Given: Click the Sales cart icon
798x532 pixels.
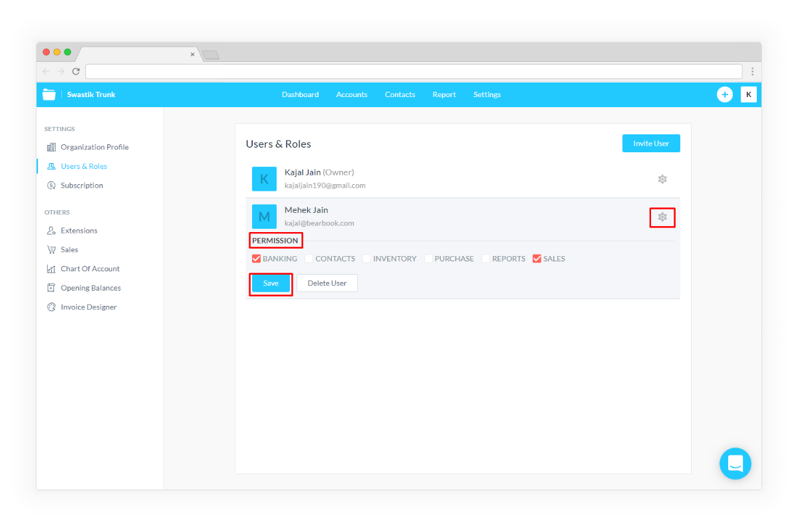Looking at the screenshot, I should (51, 250).
